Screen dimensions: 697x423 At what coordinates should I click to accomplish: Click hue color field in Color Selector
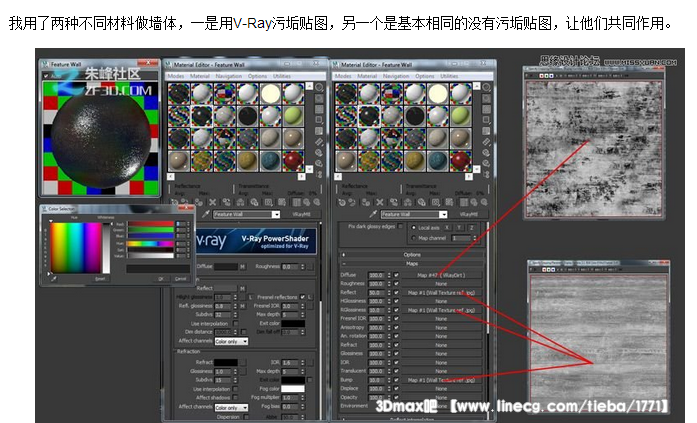[76, 247]
